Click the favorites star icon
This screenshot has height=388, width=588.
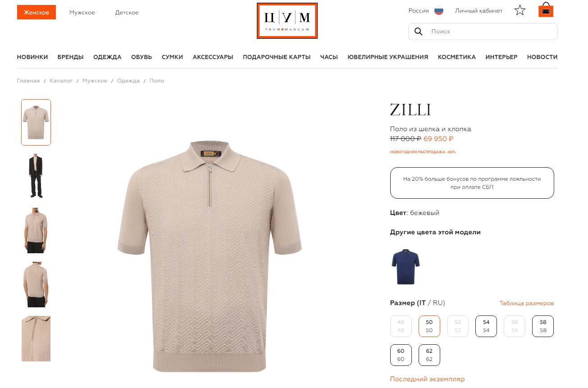[520, 10]
